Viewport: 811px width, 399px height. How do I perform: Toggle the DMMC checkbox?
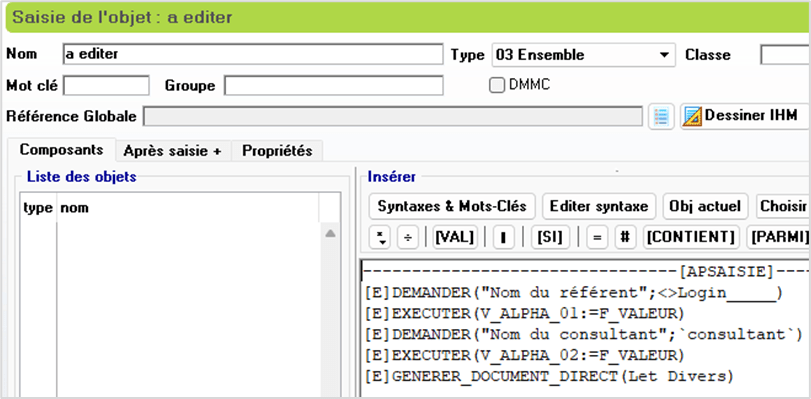tap(497, 86)
